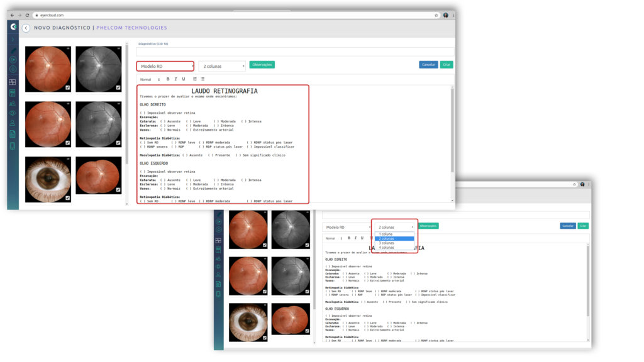
Task: Click the Cancelar button in the lower window
Action: click(568, 226)
